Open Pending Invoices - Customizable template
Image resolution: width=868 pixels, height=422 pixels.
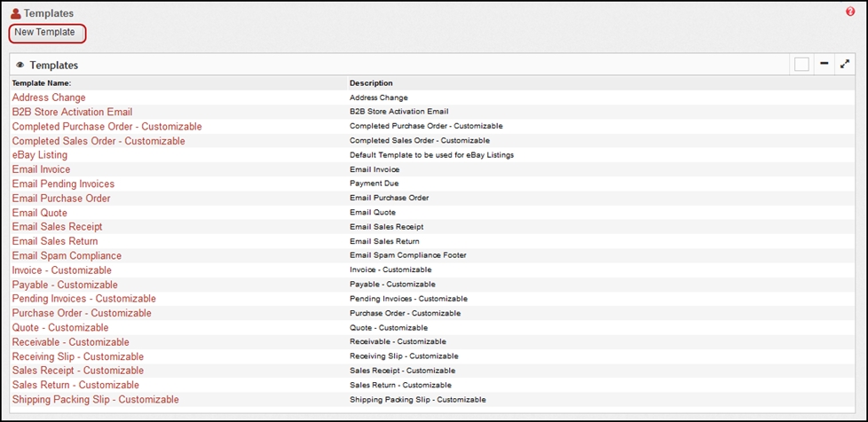tap(84, 299)
